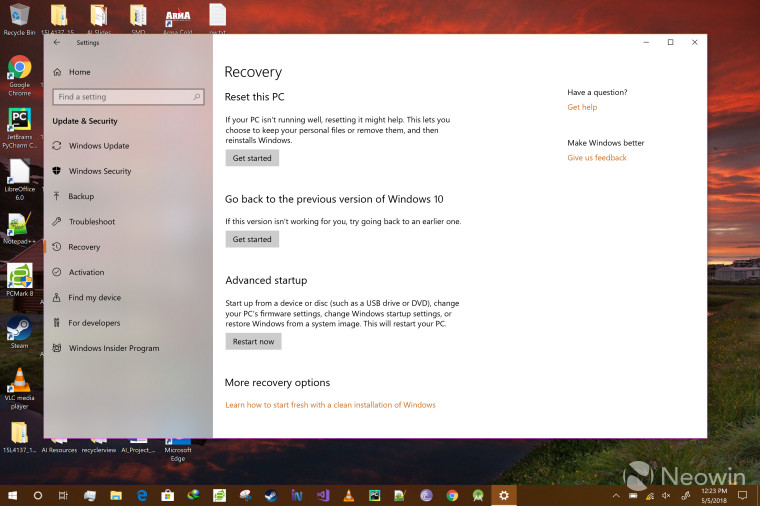
Task: Open the Recycle Bin desktop icon
Action: pyautogui.click(x=19, y=19)
